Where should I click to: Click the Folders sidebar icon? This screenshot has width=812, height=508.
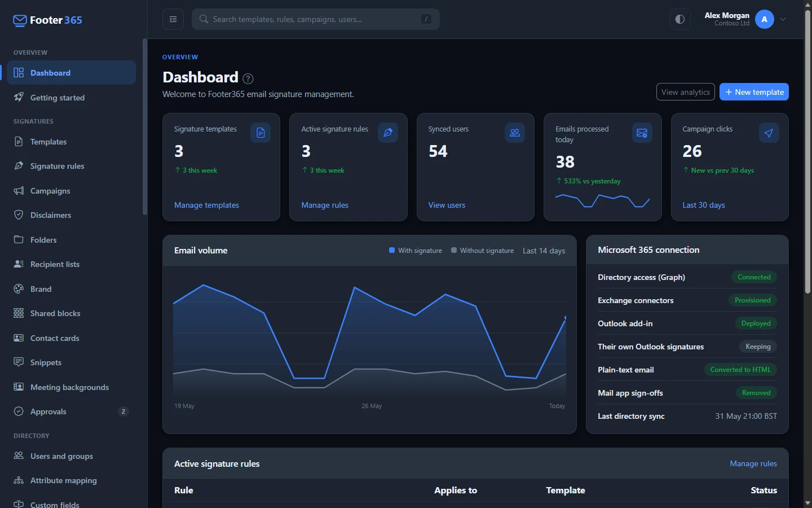coord(19,239)
